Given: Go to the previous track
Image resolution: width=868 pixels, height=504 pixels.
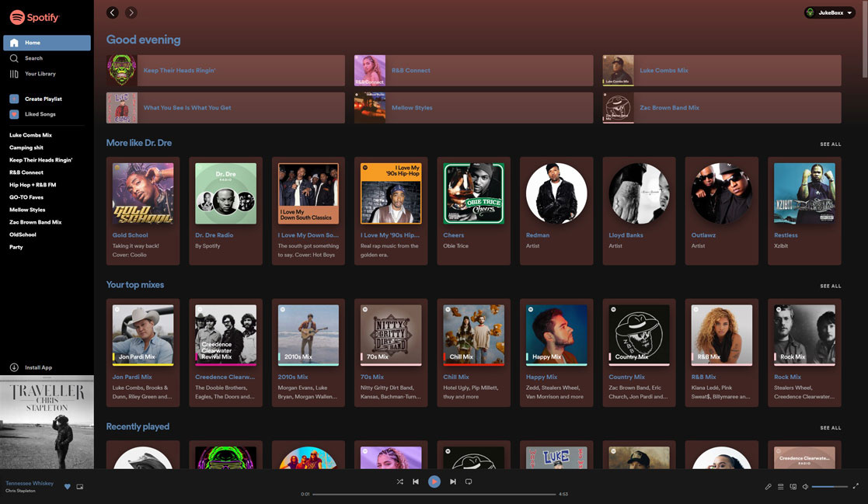Looking at the screenshot, I should click(416, 481).
